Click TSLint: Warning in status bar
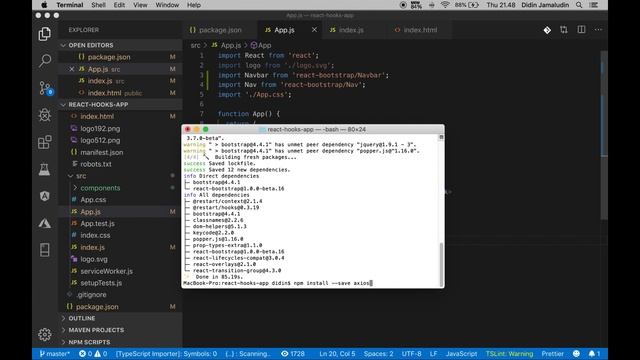 509,353
